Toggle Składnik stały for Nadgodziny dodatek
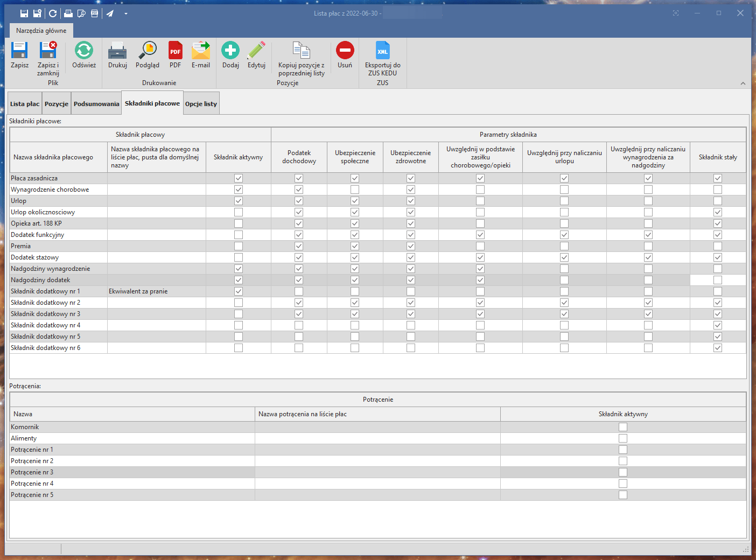The width and height of the screenshot is (756, 560). pyautogui.click(x=718, y=280)
